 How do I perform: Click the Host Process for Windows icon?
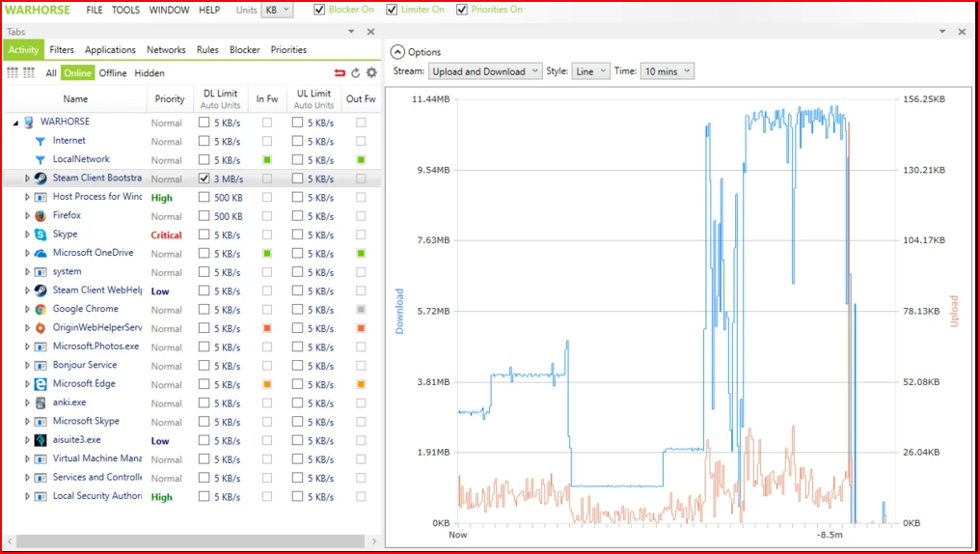(x=41, y=197)
